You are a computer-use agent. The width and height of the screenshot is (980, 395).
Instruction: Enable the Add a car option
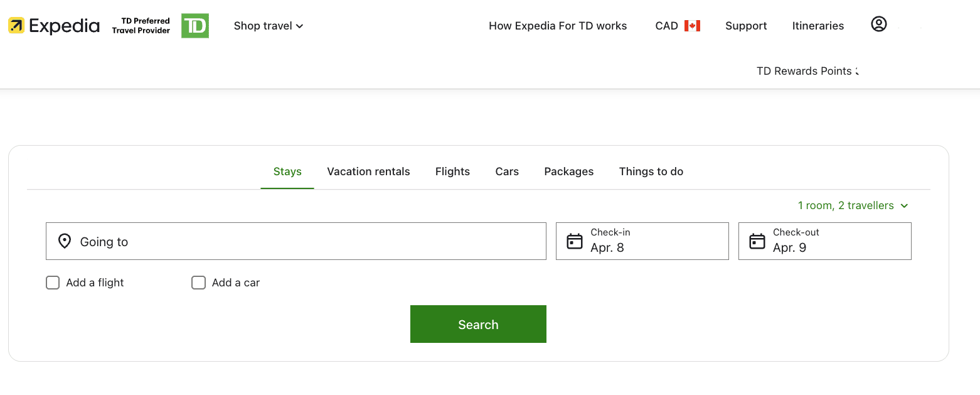pyautogui.click(x=198, y=283)
